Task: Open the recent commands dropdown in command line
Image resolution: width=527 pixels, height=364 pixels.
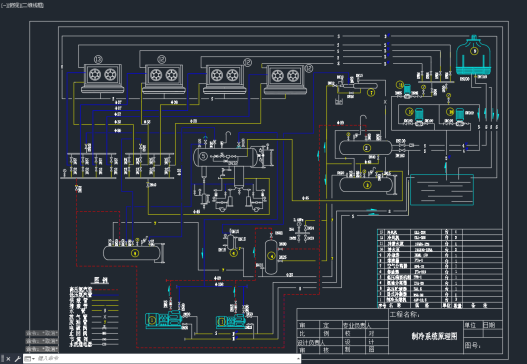Action: coord(30,359)
